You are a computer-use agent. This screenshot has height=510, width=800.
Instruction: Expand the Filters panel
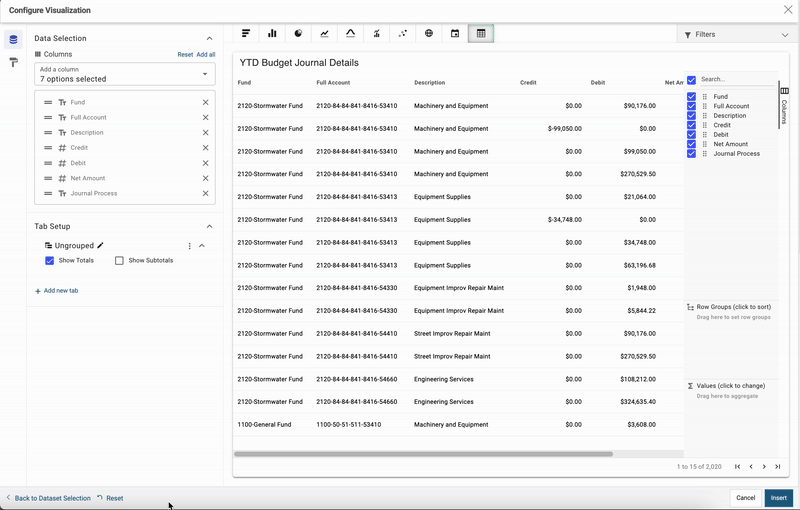coord(738,35)
